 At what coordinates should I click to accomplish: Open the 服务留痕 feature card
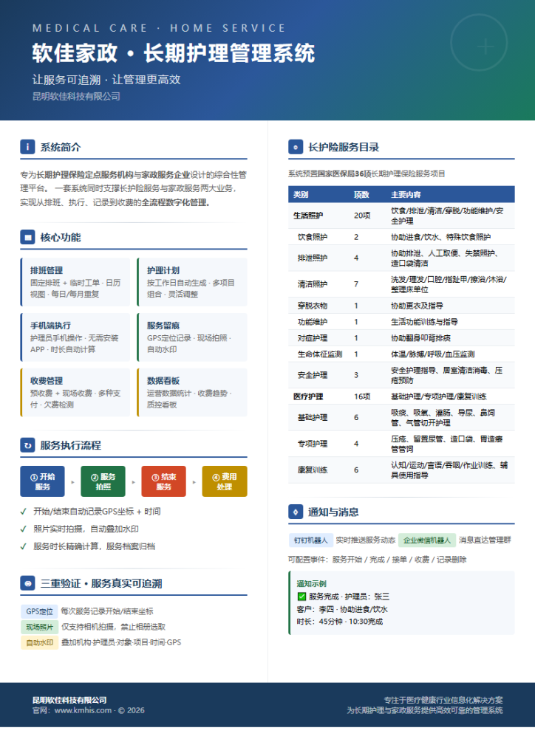(x=192, y=337)
